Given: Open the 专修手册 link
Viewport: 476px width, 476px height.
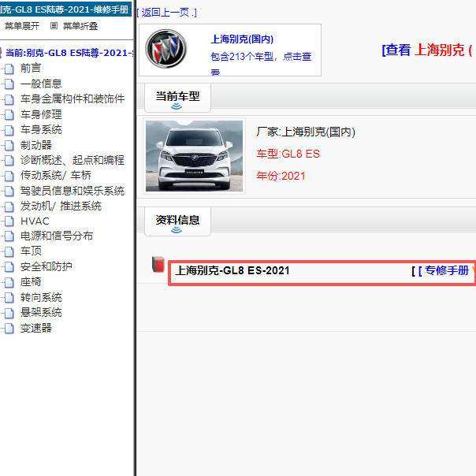Looking at the screenshot, I should (x=447, y=270).
